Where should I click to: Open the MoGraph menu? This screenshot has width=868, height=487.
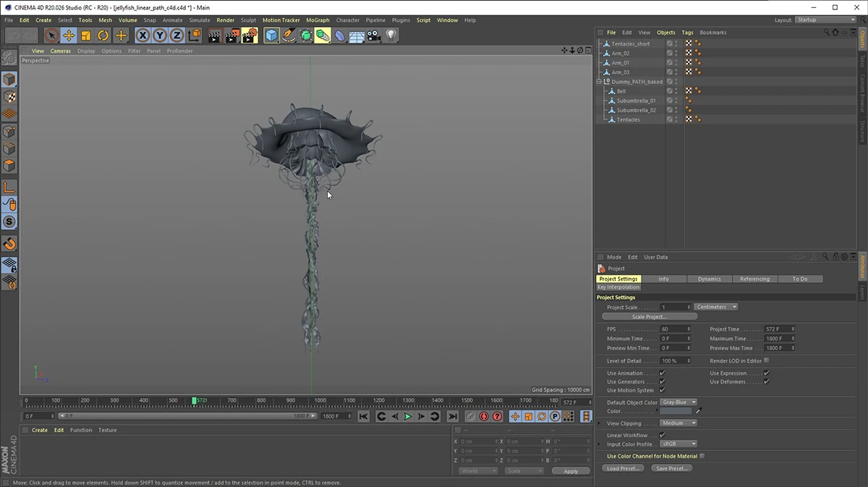[x=317, y=20]
